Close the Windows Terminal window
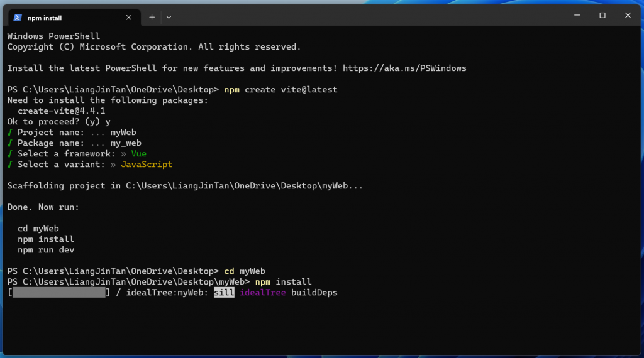This screenshot has width=644, height=358. [x=628, y=15]
